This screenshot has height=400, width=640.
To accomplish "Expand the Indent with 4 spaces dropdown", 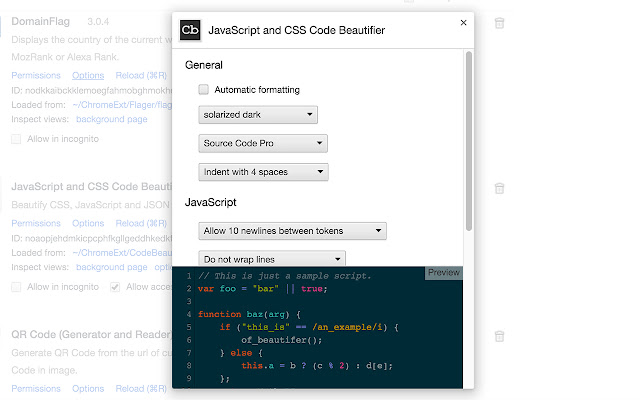I will pos(263,172).
